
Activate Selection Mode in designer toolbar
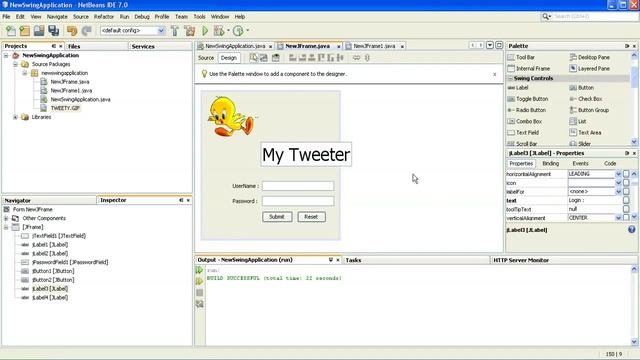253,58
